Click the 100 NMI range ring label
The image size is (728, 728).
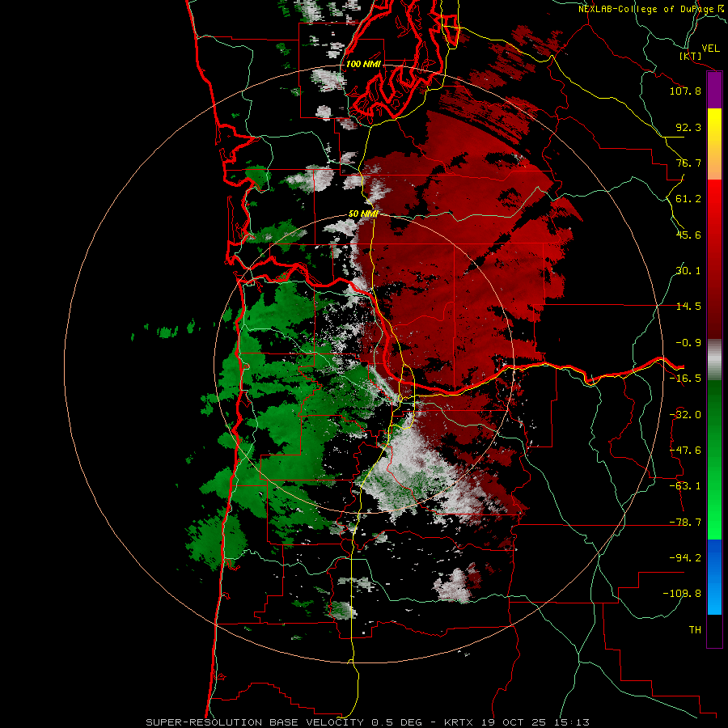363,64
